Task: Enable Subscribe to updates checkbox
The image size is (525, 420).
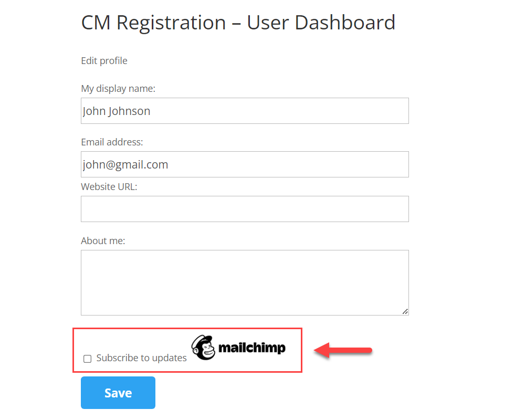Action: point(87,359)
